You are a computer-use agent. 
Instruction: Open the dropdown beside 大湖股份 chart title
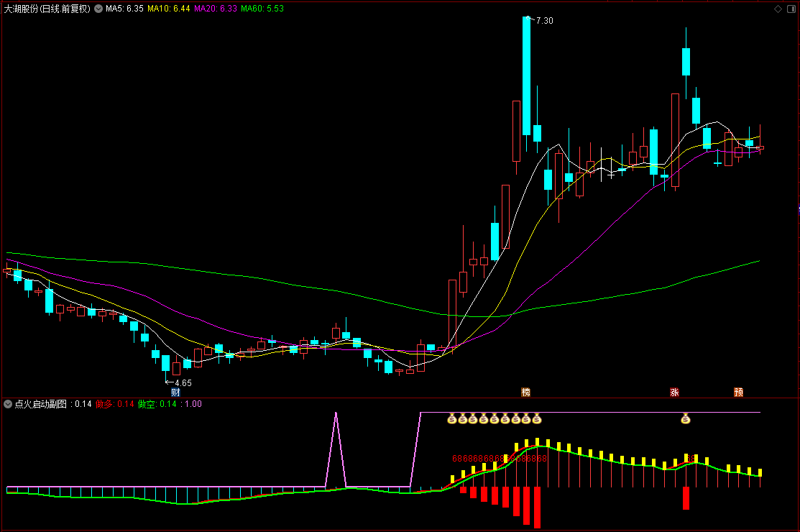98,9
